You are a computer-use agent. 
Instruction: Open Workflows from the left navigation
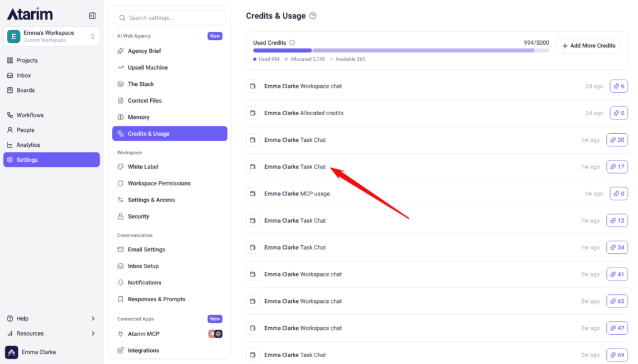30,115
